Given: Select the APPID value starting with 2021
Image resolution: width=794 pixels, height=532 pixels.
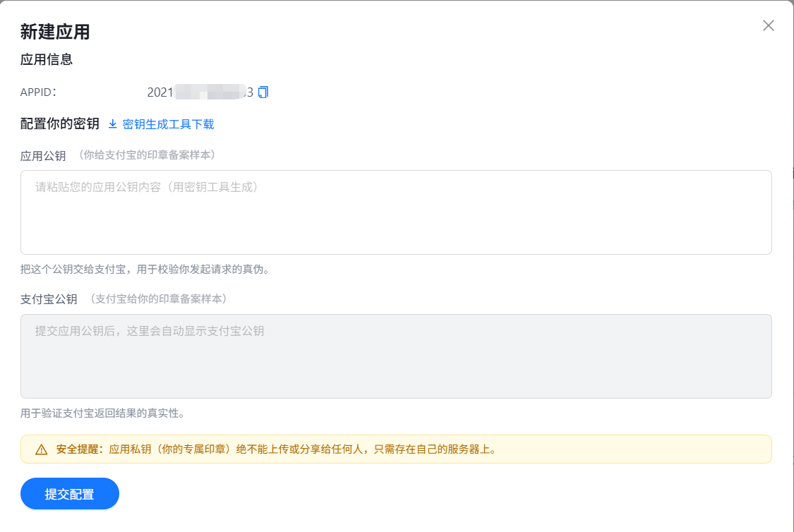Looking at the screenshot, I should [200, 92].
